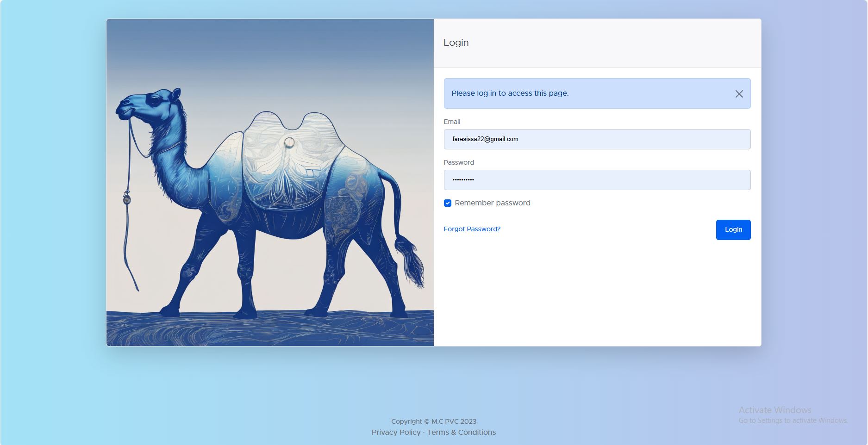Click 'Go to Settings to activate Windows' text
This screenshot has width=868, height=445.
click(x=792, y=420)
